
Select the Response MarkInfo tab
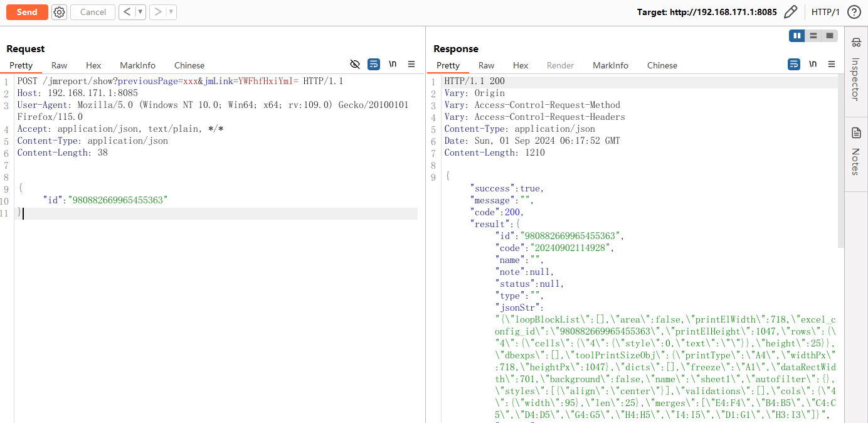coord(610,65)
